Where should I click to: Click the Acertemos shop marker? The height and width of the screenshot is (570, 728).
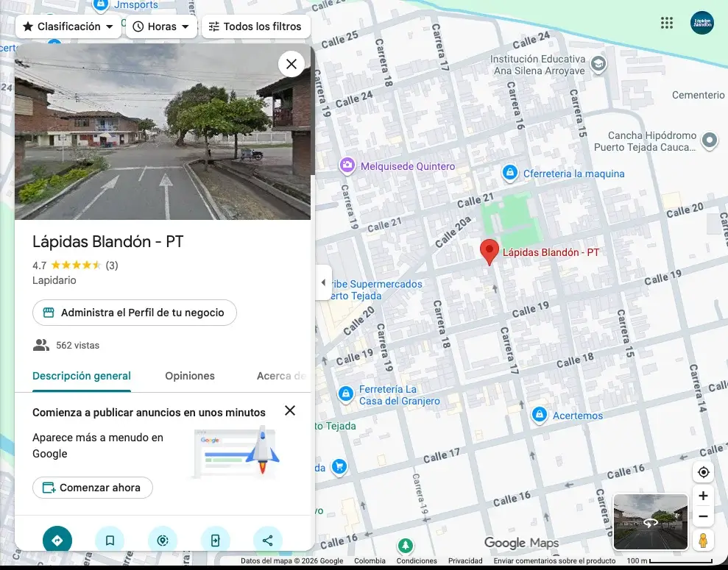pyautogui.click(x=539, y=415)
